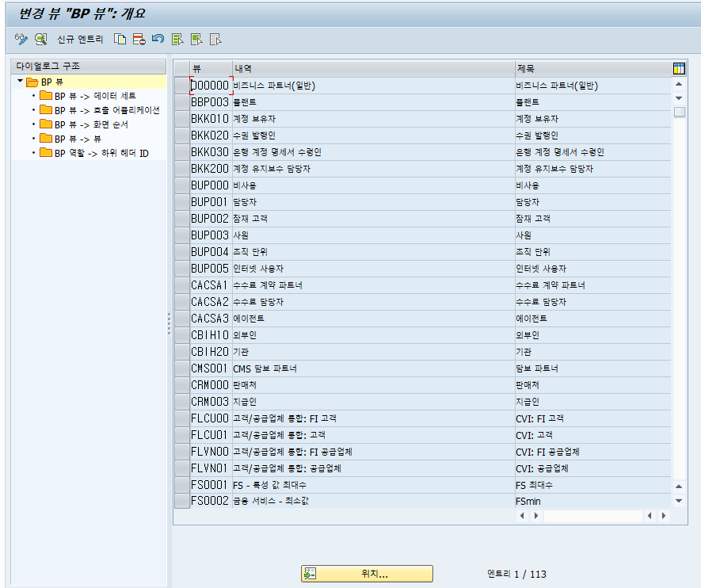701x588 pixels.
Task: Click 내역 cell '잠재 고객'
Action: point(373,218)
